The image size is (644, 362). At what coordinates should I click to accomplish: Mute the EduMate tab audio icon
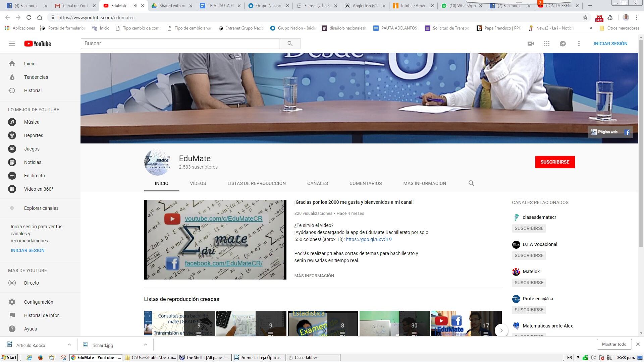[x=135, y=6]
